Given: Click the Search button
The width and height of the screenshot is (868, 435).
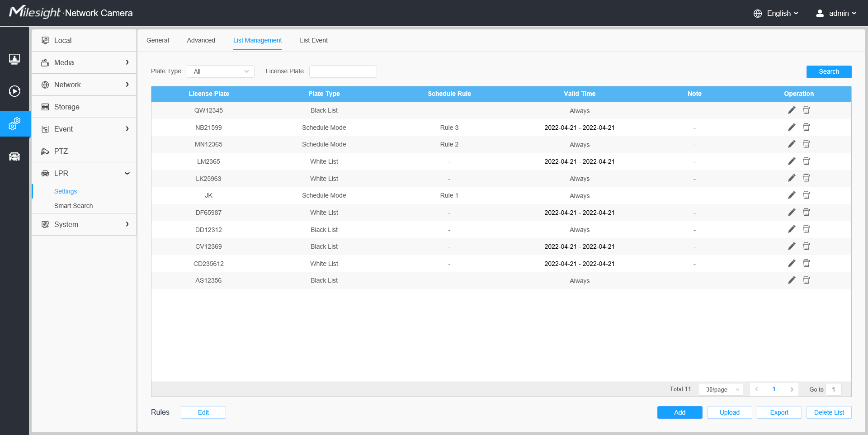Looking at the screenshot, I should pos(829,71).
